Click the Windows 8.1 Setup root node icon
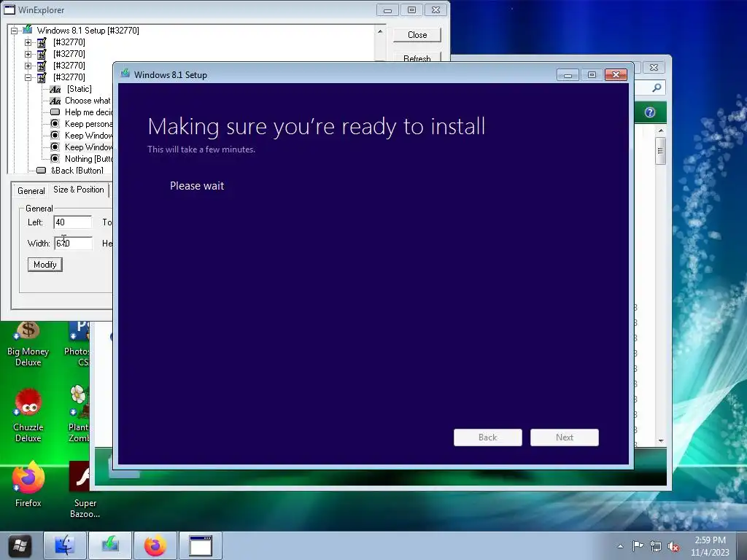Image resolution: width=747 pixels, height=560 pixels. click(28, 30)
